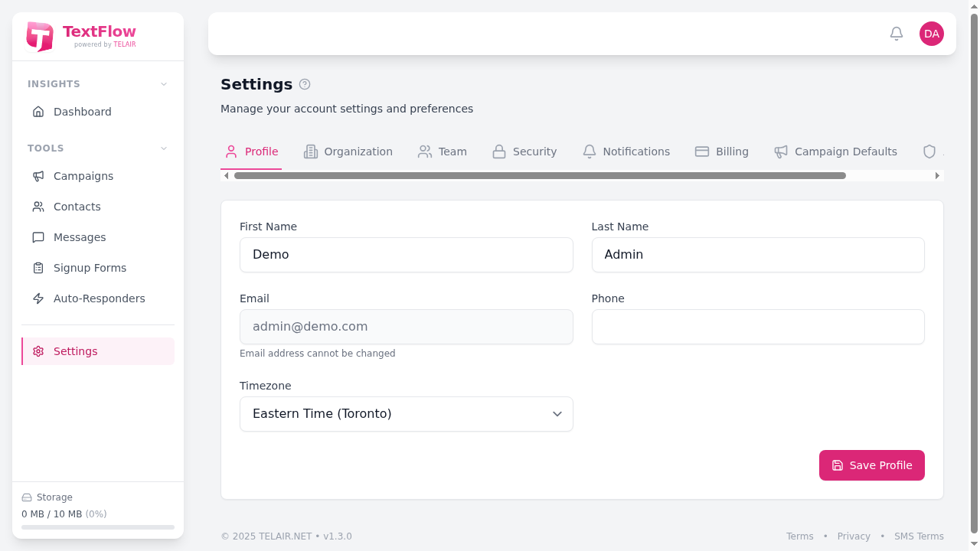Collapse the INSIGHTS section
The image size is (980, 551).
(163, 84)
